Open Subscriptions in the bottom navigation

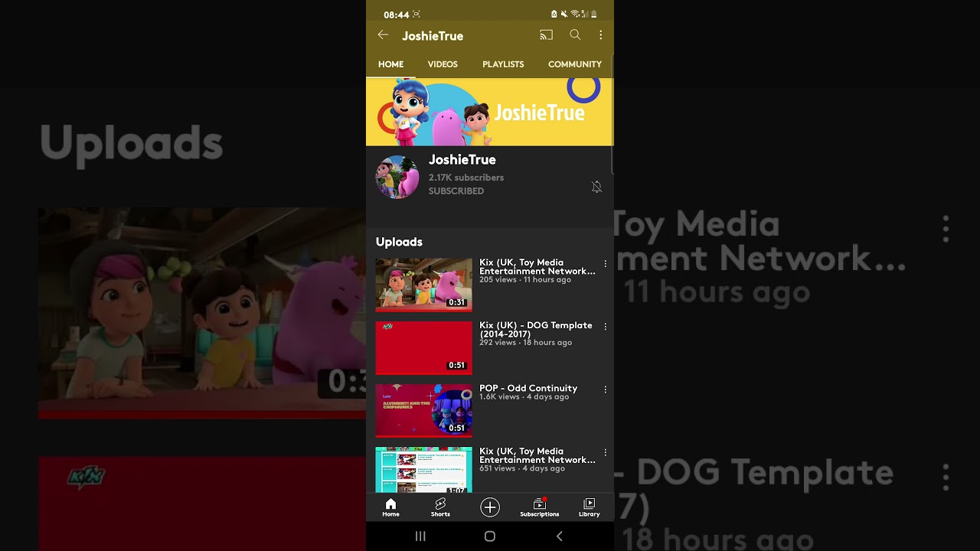540,507
